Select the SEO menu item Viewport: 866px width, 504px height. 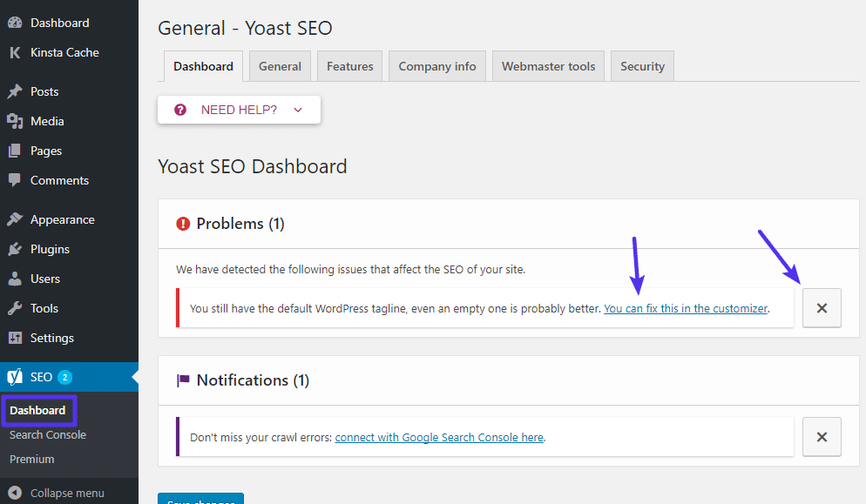(x=69, y=377)
